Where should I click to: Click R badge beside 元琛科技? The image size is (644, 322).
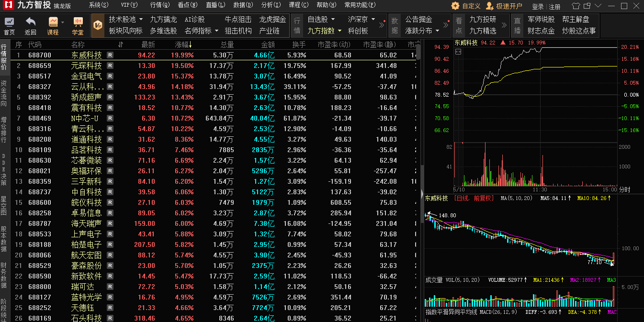coord(110,66)
